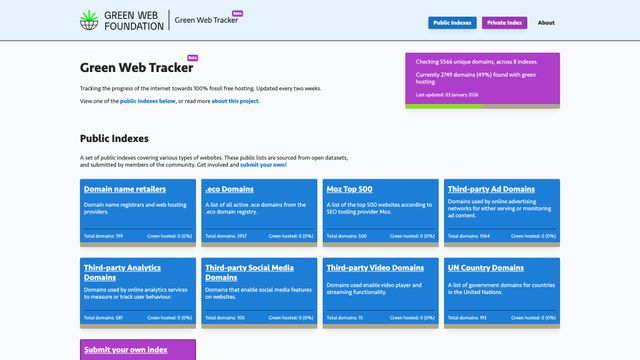The height and width of the screenshot is (360, 640).
Task: Follow the 'public indexes below' link
Action: pos(147,101)
